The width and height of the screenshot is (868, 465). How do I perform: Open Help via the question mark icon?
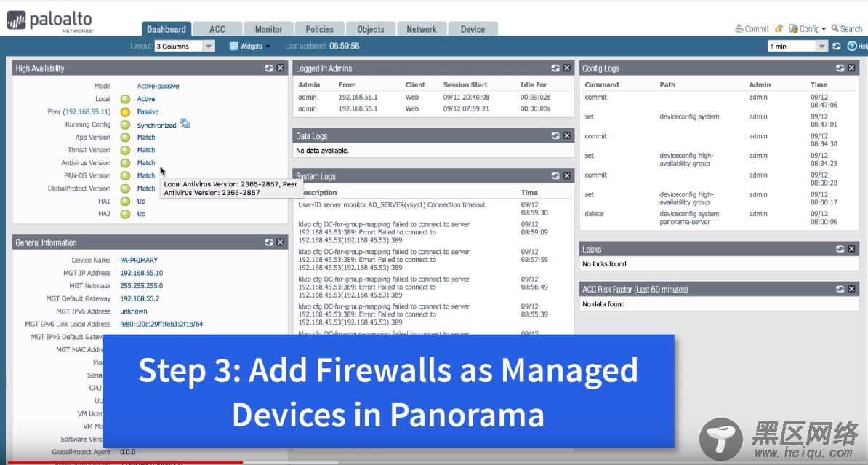[x=852, y=47]
